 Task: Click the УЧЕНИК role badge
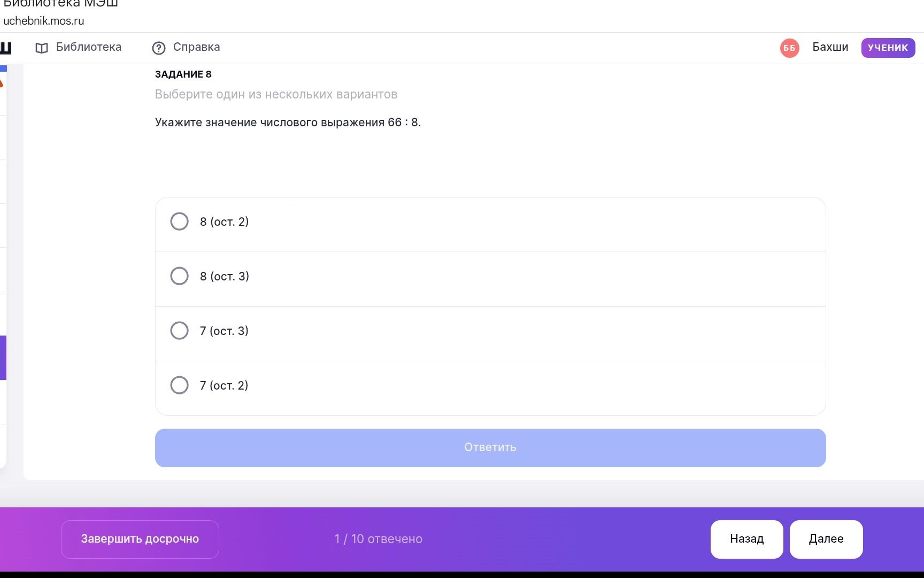coord(888,48)
